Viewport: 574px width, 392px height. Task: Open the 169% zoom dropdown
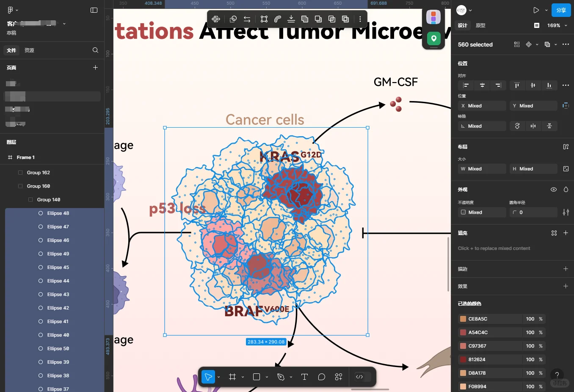[x=557, y=25]
